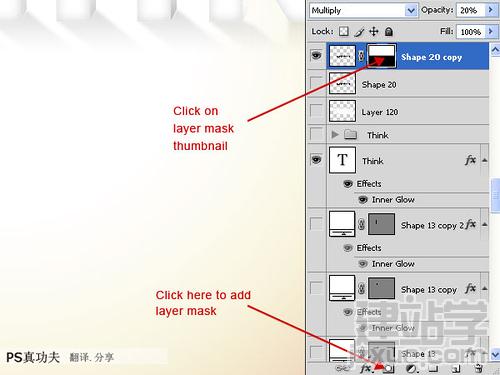Screen dimensions: 500x375
Task: Click the Add layer mask icon
Action: (x=389, y=369)
